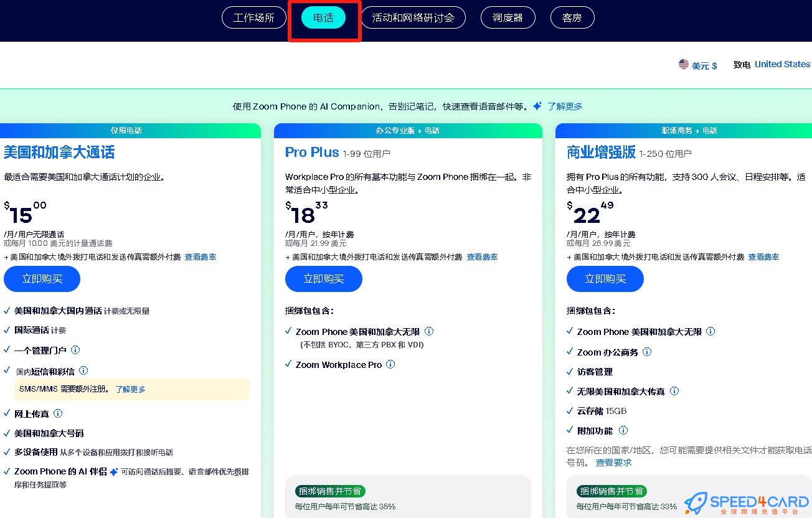Click 或每月 21.99 美元 text

316,243
